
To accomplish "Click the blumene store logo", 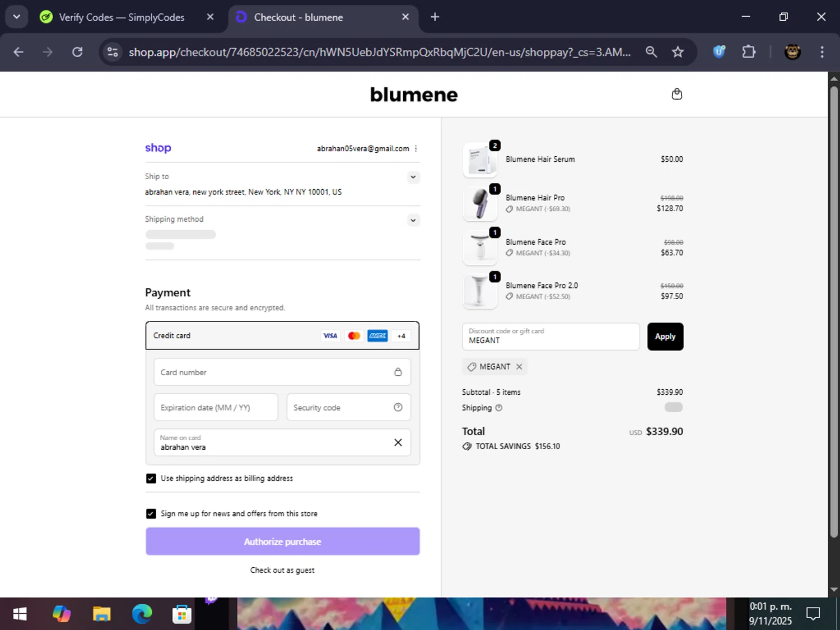I will point(414,95).
